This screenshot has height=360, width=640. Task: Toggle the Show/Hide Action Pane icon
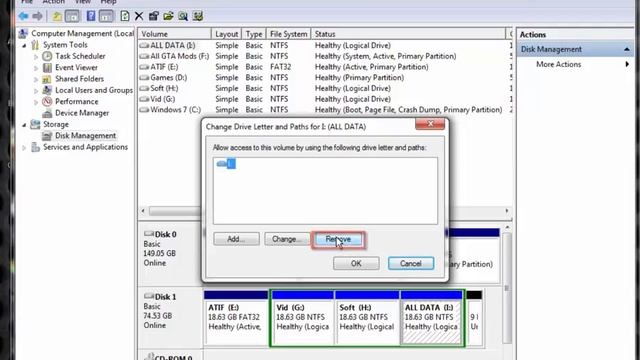(x=106, y=16)
